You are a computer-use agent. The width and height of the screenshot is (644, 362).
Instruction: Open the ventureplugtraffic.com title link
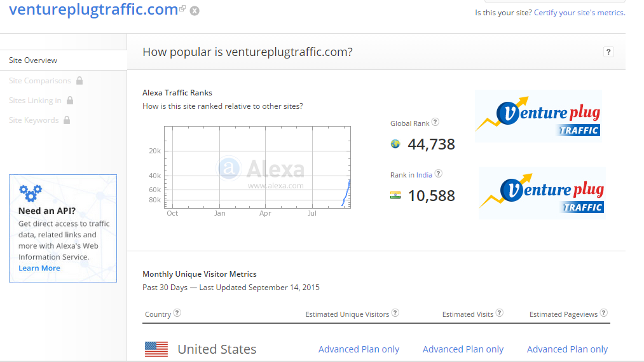pyautogui.click(x=94, y=10)
